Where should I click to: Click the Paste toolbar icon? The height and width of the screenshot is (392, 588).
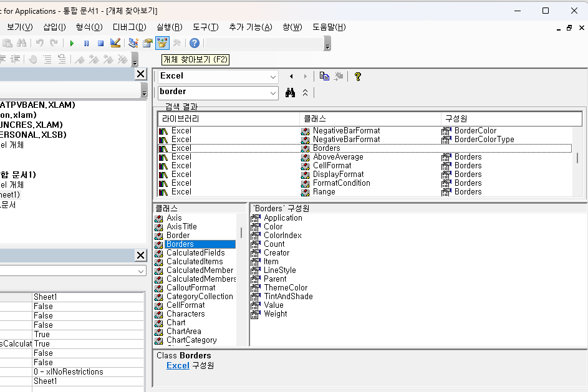point(7,43)
